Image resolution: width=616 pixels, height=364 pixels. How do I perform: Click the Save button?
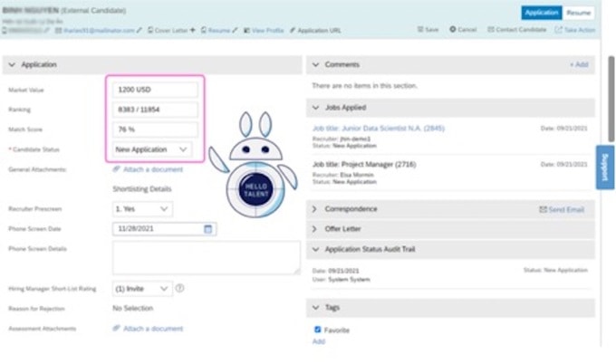(x=428, y=30)
